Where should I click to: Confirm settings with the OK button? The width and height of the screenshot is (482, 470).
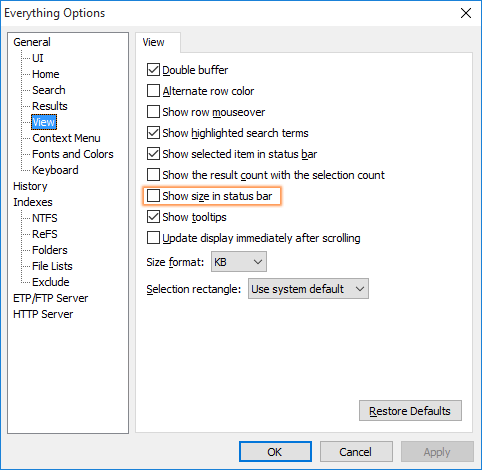pos(275,452)
